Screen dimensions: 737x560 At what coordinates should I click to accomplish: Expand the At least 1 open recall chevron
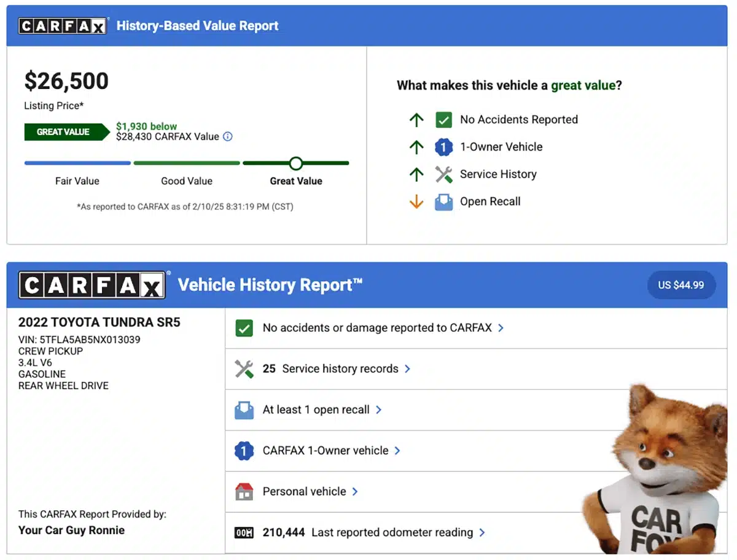point(378,410)
